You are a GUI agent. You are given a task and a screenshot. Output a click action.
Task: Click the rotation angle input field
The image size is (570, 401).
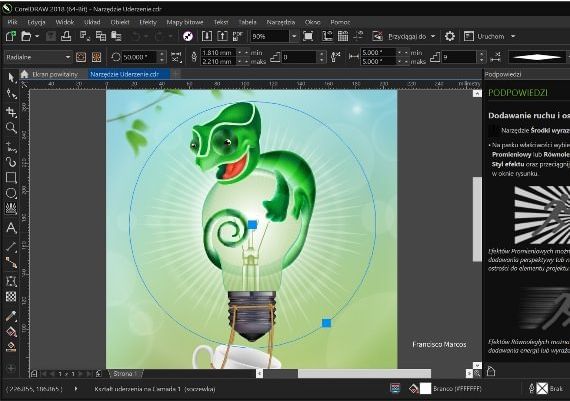pos(140,57)
